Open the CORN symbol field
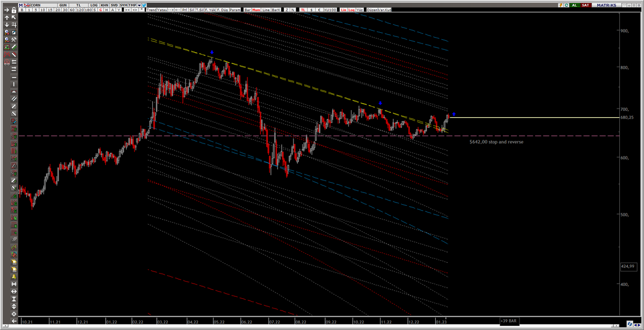 (x=43, y=5)
